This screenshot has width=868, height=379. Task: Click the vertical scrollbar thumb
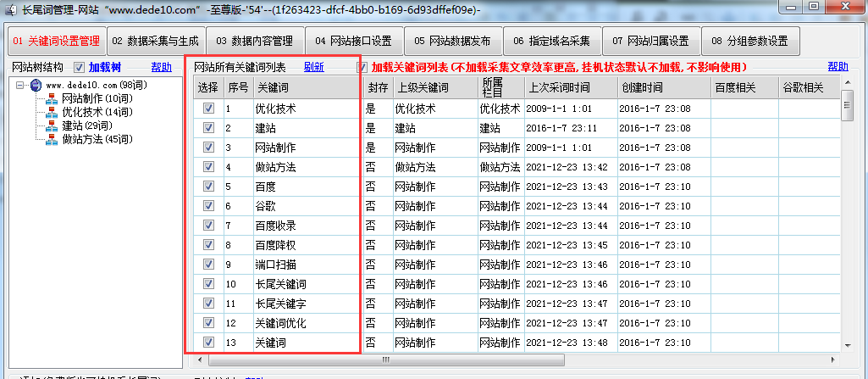click(847, 104)
